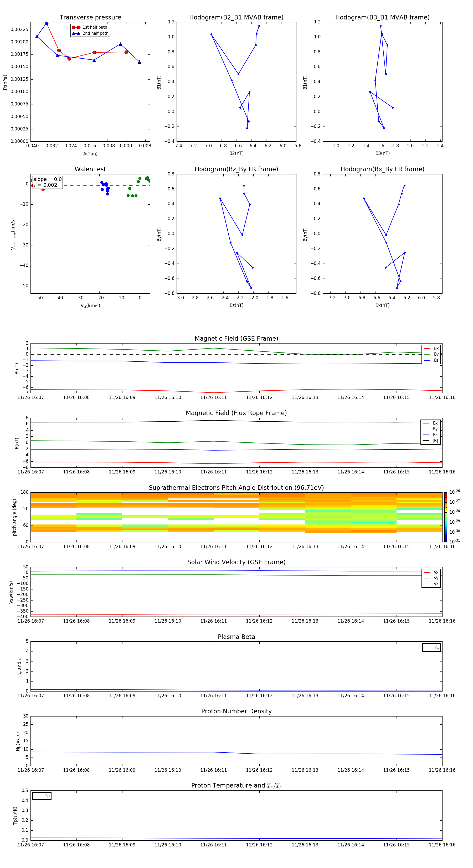Click the 'Magnetic Field (Flux Rope Frame)' title
This screenshot has width=473, height=868.
coord(236,413)
